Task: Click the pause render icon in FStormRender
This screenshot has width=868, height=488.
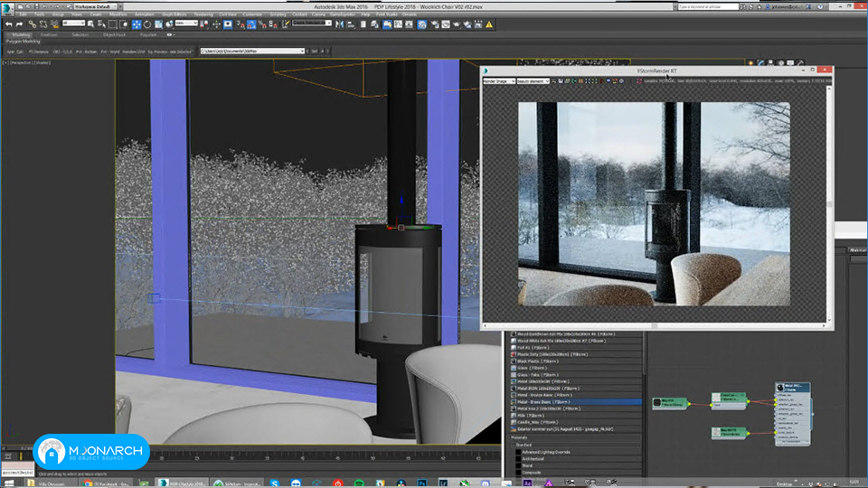Action: (581, 80)
